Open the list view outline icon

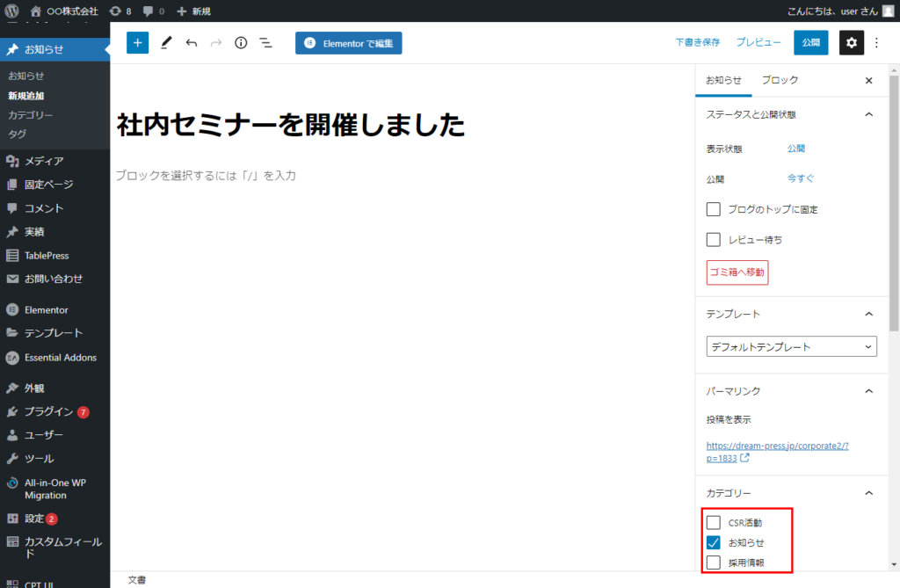265,43
